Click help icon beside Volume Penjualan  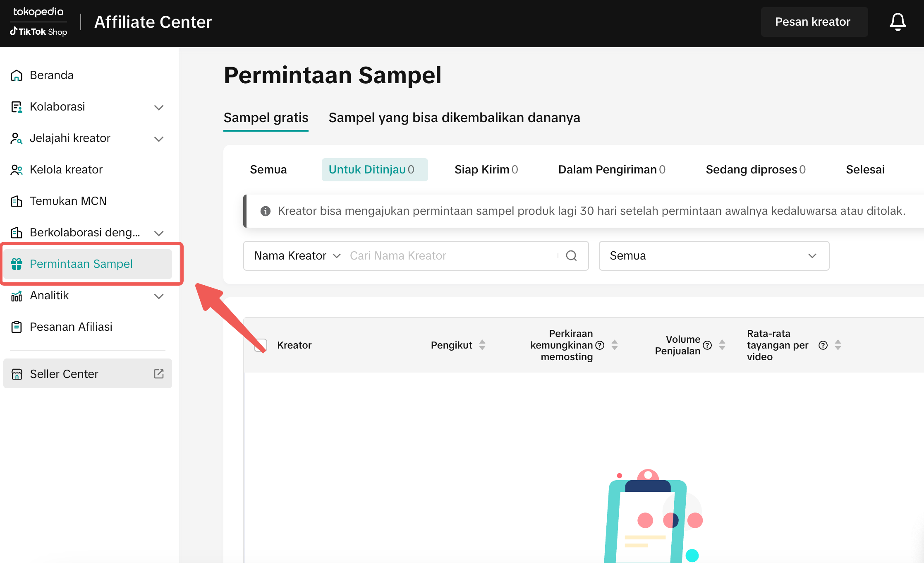click(707, 345)
